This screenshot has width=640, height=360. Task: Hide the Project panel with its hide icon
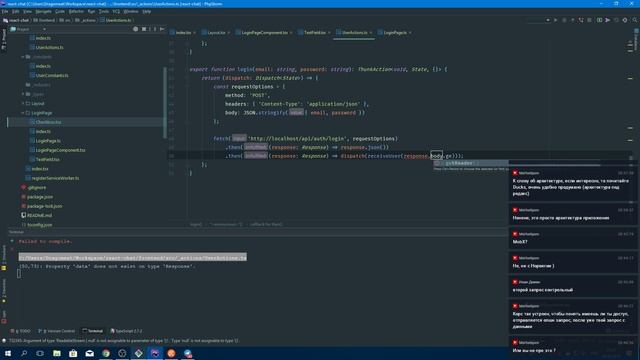point(162,29)
